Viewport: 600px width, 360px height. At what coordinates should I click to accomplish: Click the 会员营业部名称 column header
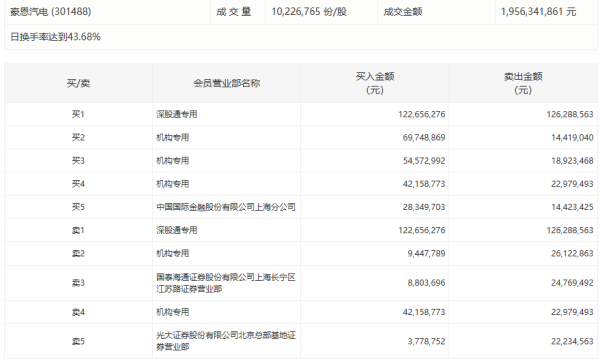click(227, 83)
